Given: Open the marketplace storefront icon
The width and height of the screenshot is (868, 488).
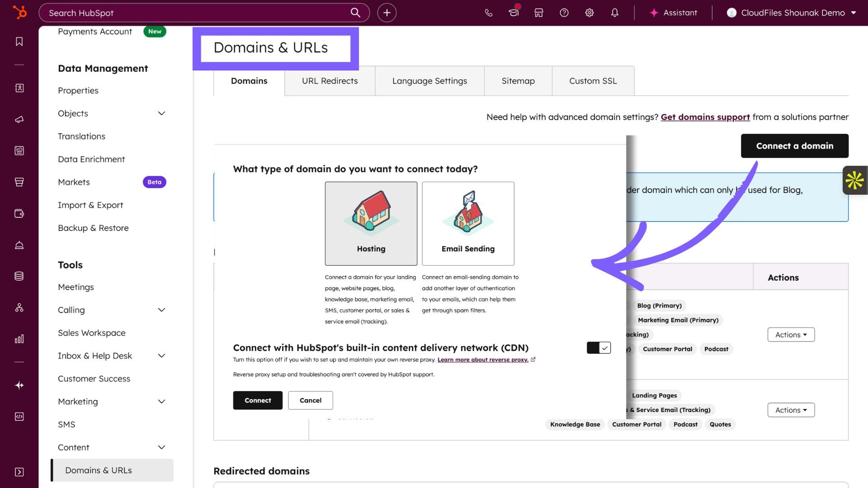Looking at the screenshot, I should (538, 13).
